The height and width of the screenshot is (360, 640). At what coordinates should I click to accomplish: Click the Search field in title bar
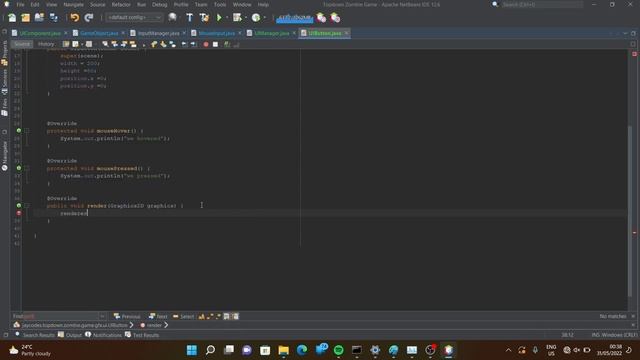coord(542,4)
